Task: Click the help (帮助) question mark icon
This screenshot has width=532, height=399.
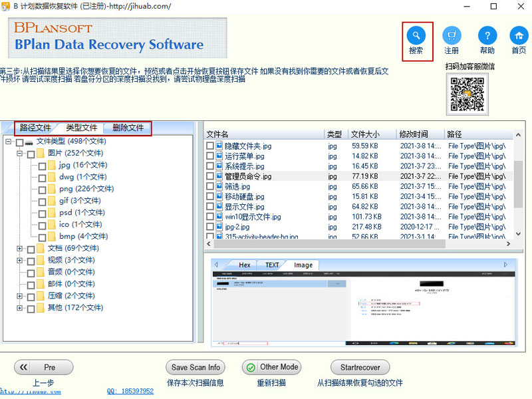Action: click(x=487, y=35)
